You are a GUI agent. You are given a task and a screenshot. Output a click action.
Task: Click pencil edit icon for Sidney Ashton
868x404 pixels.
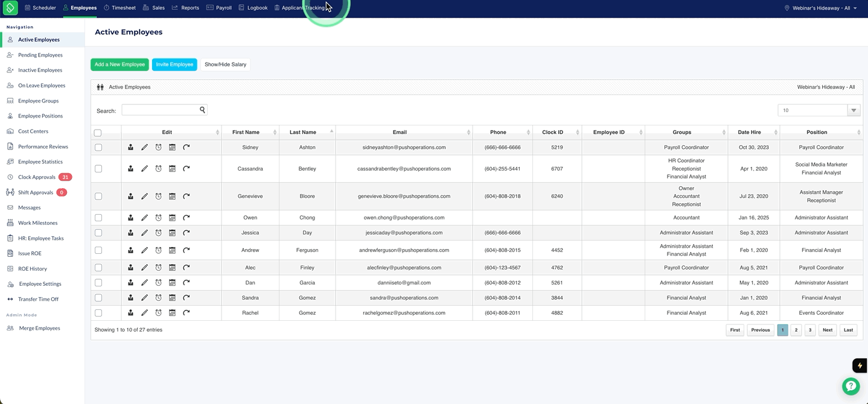click(144, 147)
